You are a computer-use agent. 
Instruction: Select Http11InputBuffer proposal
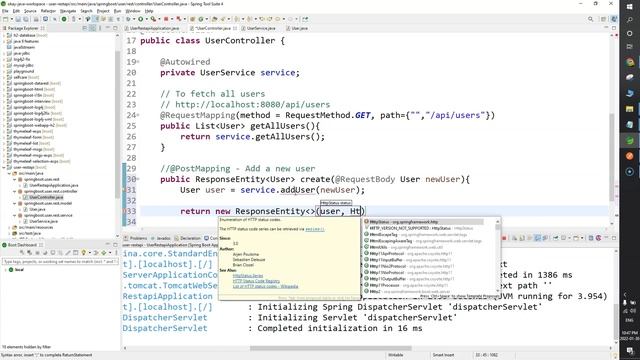coord(423,260)
